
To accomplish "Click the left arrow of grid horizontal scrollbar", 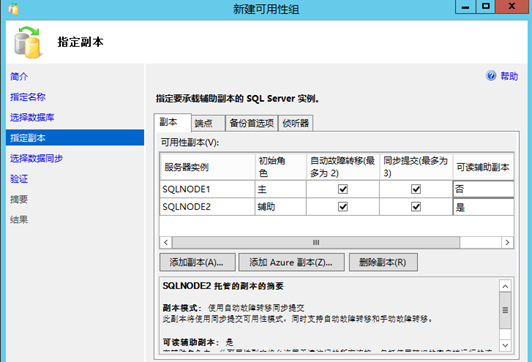I will point(166,242).
